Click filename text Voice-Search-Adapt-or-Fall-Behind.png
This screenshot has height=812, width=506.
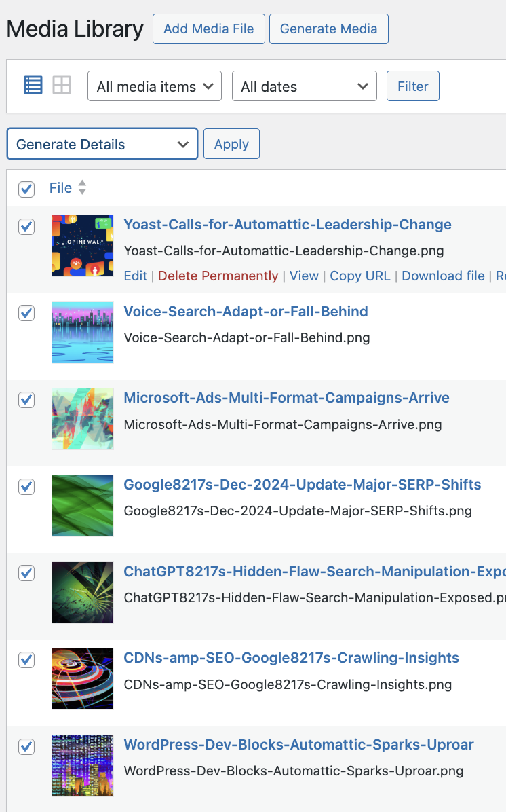(247, 337)
